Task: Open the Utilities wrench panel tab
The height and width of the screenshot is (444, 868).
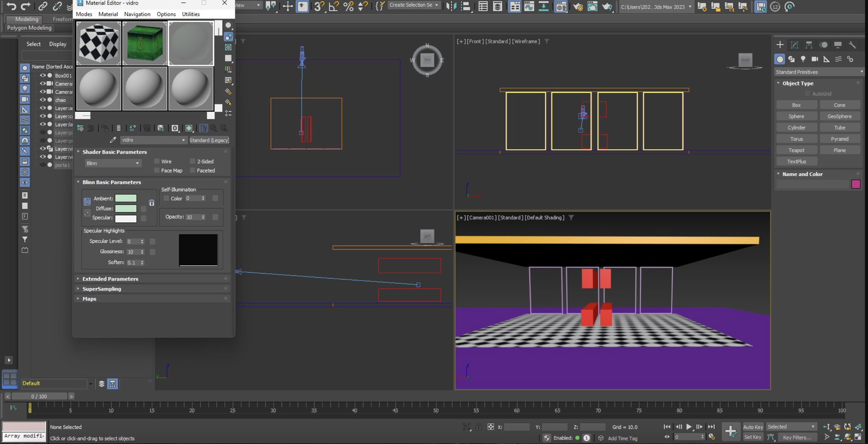Action: (x=852, y=45)
